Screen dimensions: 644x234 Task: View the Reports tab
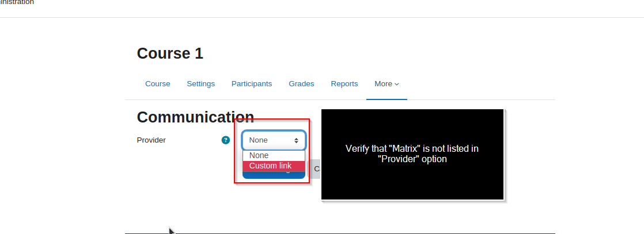[x=344, y=83]
